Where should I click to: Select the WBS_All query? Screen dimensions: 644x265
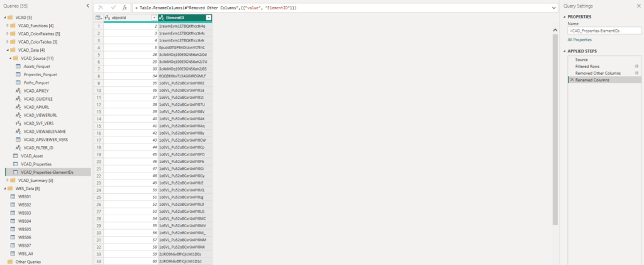(x=26, y=254)
